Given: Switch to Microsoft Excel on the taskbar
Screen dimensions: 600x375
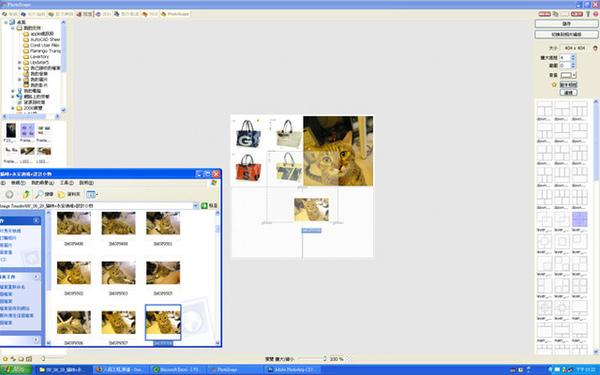Looking at the screenshot, I should point(178,370).
